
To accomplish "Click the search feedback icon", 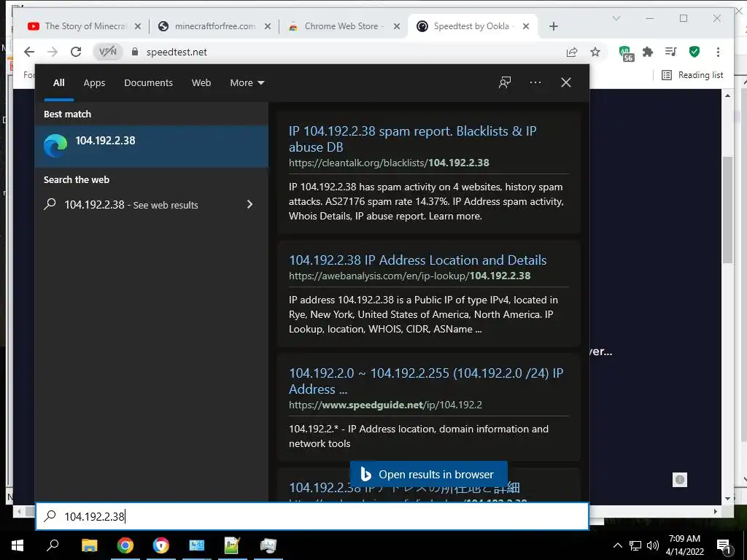I will point(505,82).
